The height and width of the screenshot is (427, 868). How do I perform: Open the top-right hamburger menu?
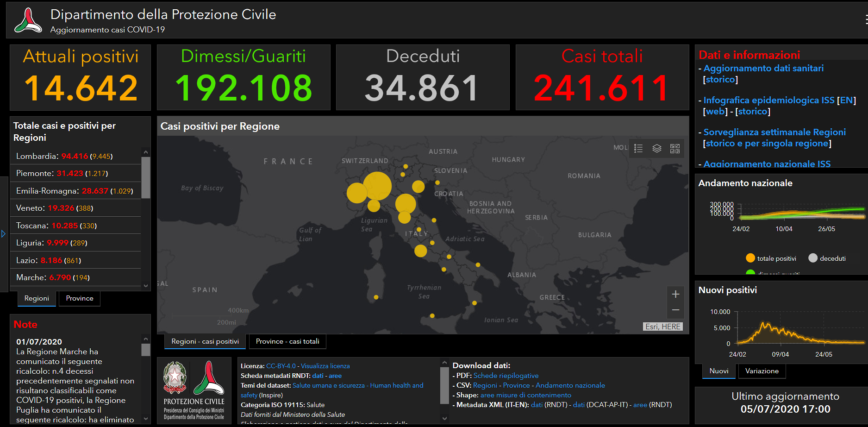tap(866, 19)
